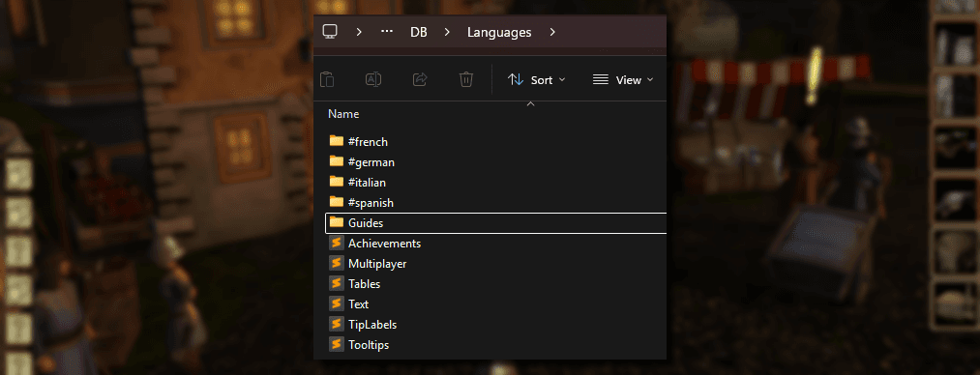This screenshot has width=980, height=375.
Task: Sort by the Name column header
Action: [x=343, y=114]
